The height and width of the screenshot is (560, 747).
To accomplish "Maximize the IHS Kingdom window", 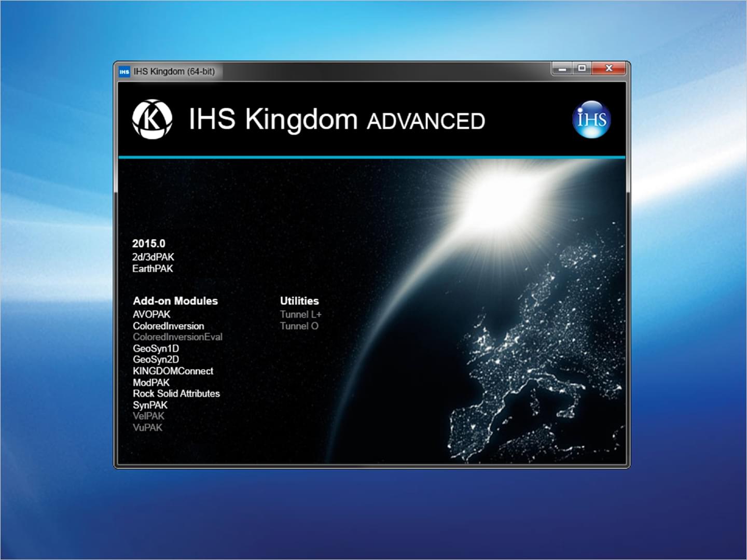I will [582, 68].
